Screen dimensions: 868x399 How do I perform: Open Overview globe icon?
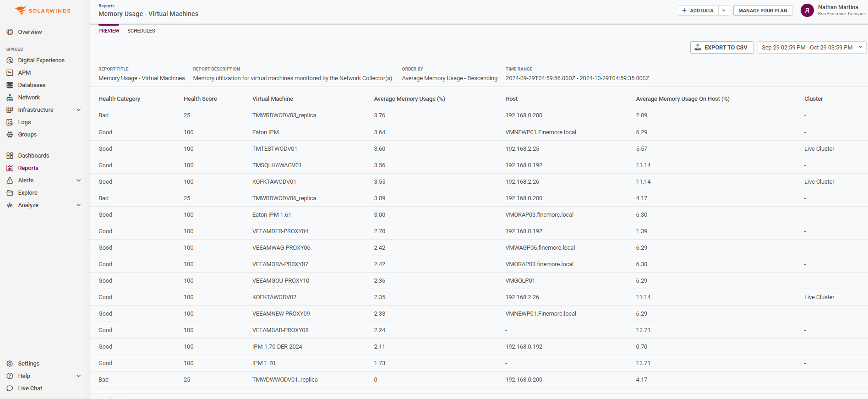coord(10,32)
